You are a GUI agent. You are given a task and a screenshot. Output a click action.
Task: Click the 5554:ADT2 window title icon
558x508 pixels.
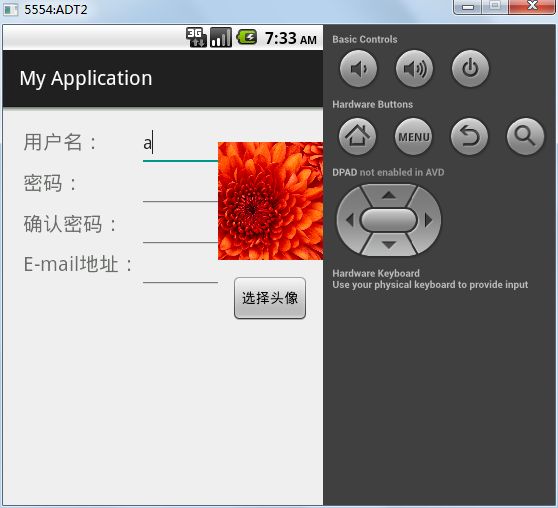(10, 9)
